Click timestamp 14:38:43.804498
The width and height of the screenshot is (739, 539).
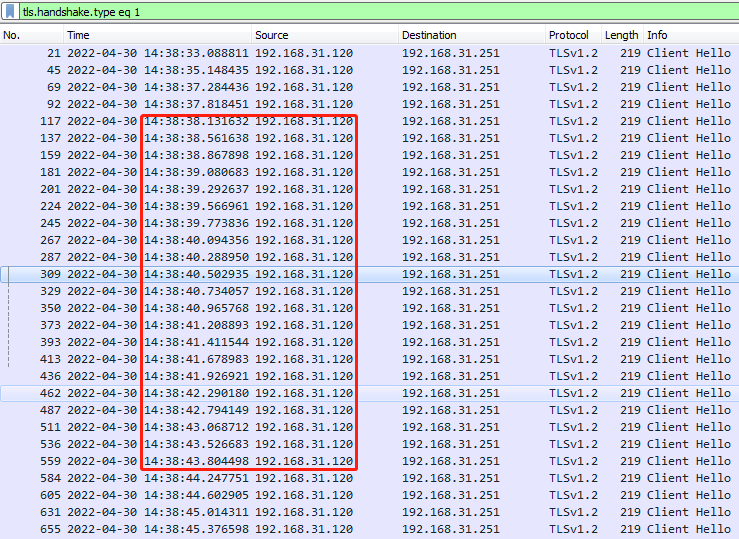click(x=196, y=461)
